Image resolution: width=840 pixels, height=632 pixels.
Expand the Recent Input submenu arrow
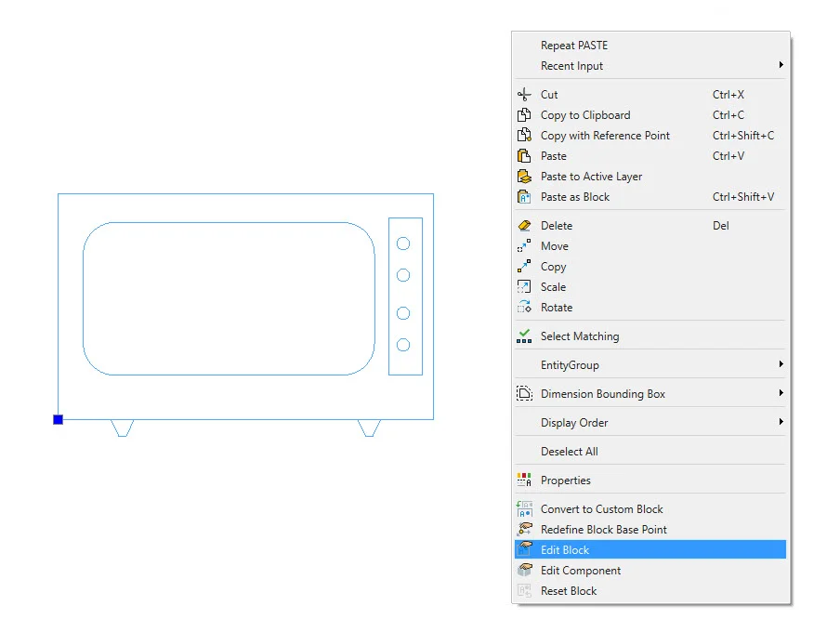(x=781, y=66)
